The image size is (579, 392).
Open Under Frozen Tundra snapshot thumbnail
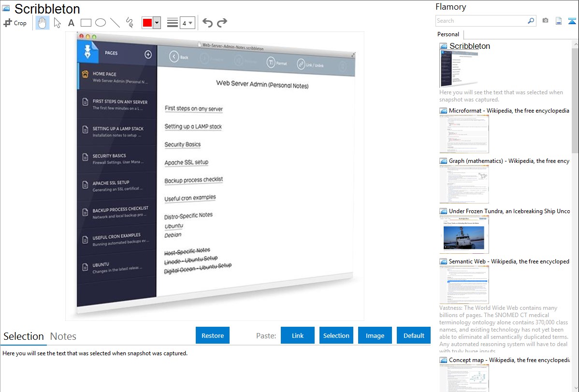(x=464, y=234)
